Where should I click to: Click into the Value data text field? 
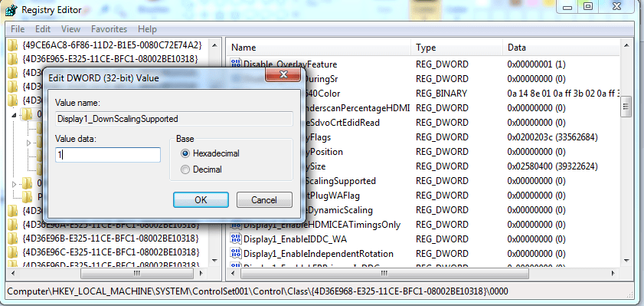pyautogui.click(x=108, y=155)
